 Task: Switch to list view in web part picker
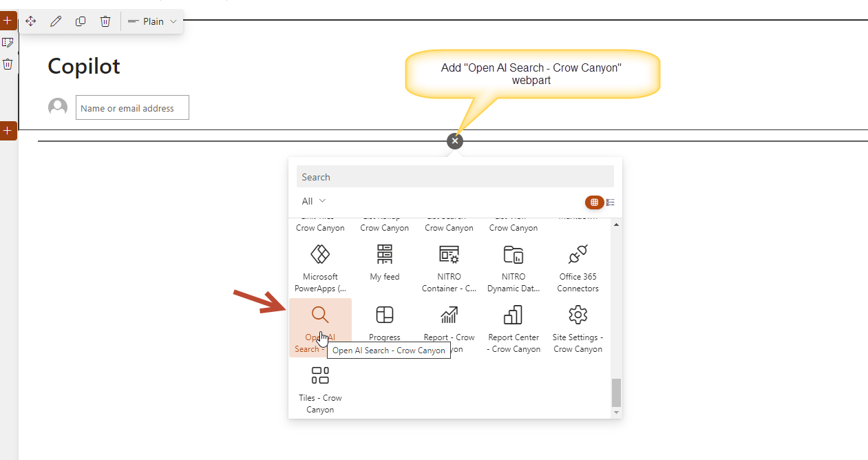point(611,202)
